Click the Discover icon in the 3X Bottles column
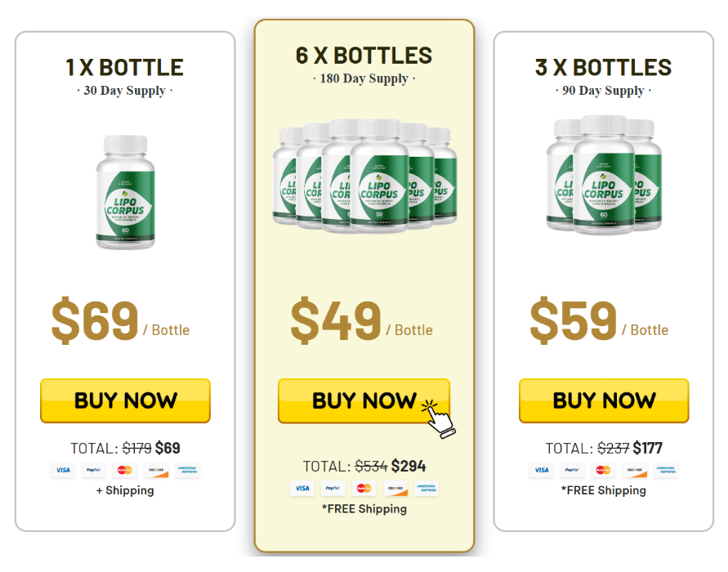728x572 pixels. click(635, 470)
